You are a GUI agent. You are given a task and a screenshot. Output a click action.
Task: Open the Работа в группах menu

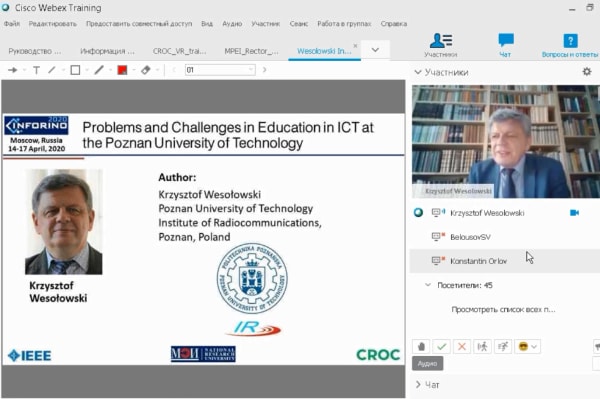(344, 24)
